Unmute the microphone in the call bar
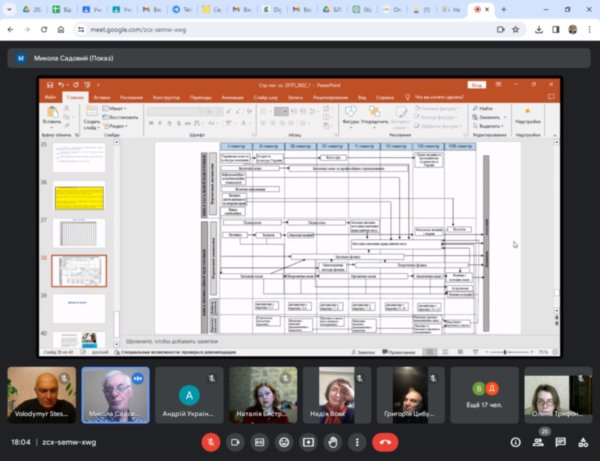This screenshot has height=461, width=600. click(x=211, y=441)
